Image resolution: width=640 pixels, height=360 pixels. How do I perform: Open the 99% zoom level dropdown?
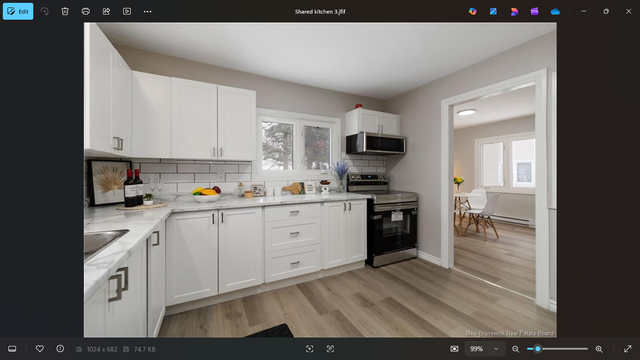[x=484, y=349]
